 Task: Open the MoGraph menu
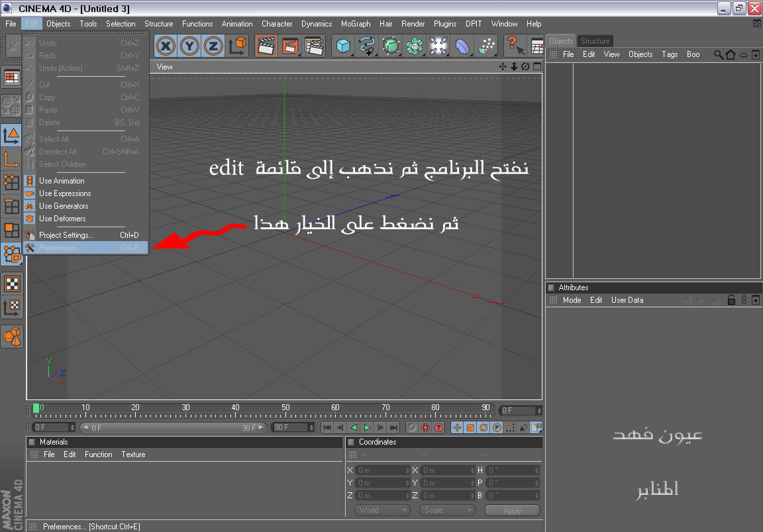(x=356, y=24)
